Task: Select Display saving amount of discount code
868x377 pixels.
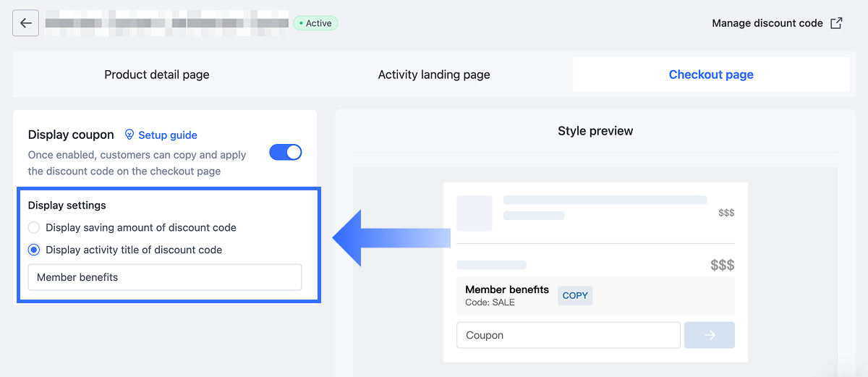Action: pos(34,227)
